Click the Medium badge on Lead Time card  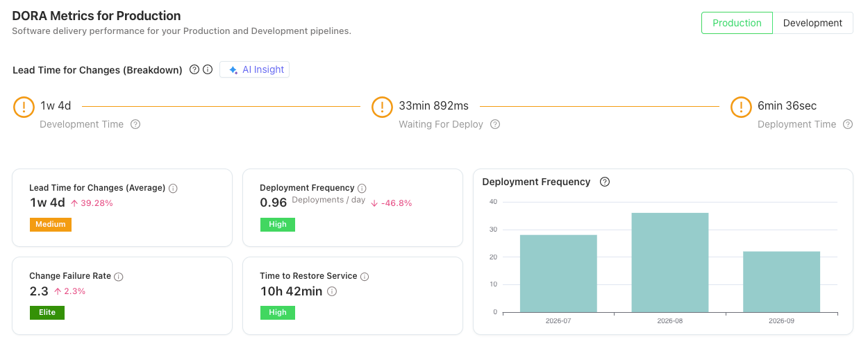51,224
